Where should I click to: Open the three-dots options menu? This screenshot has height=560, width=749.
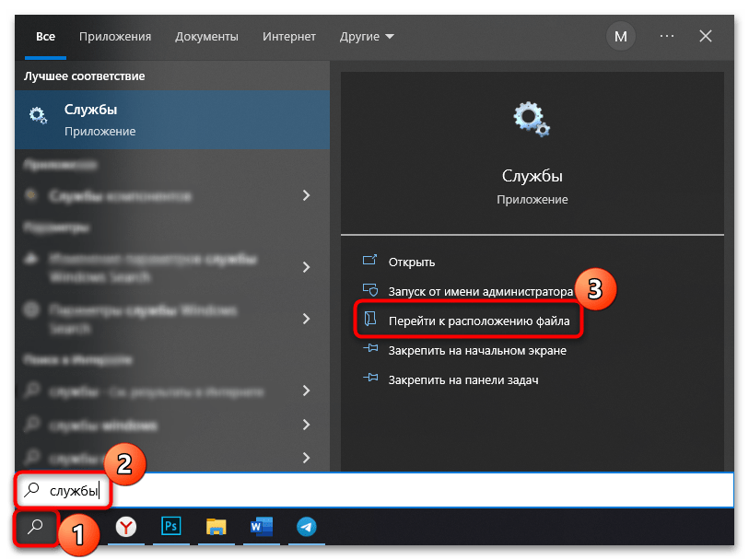pos(667,37)
